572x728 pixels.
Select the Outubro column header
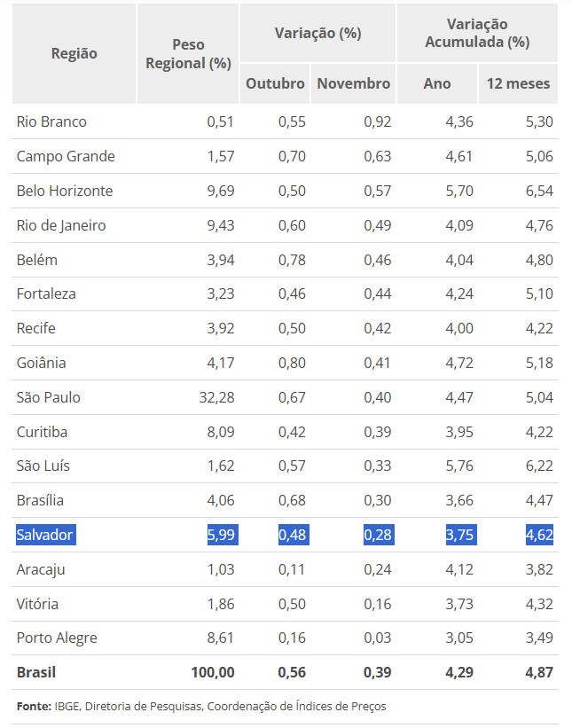[x=275, y=83]
